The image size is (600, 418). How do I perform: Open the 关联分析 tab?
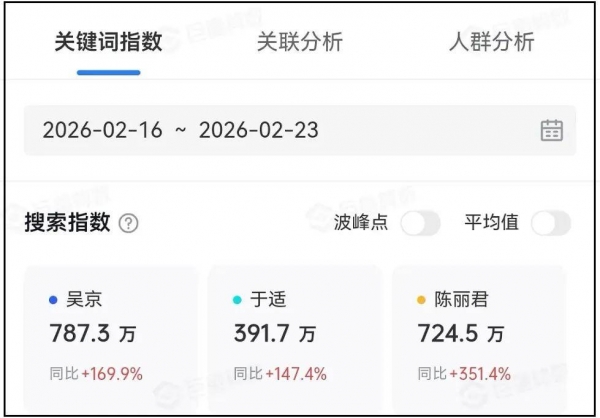click(299, 42)
